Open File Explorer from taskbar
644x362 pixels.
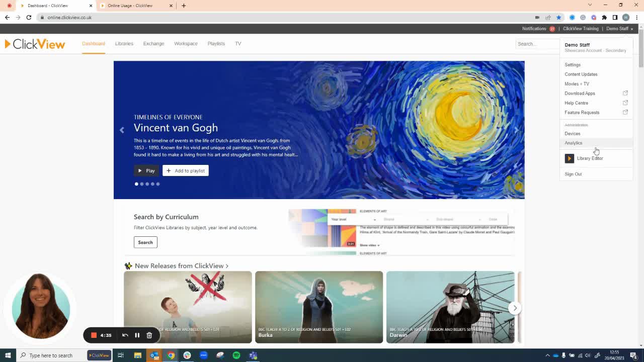click(137, 355)
